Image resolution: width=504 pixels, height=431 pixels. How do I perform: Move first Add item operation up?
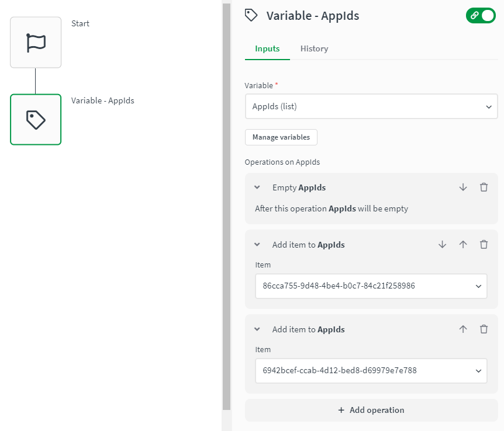pyautogui.click(x=463, y=245)
